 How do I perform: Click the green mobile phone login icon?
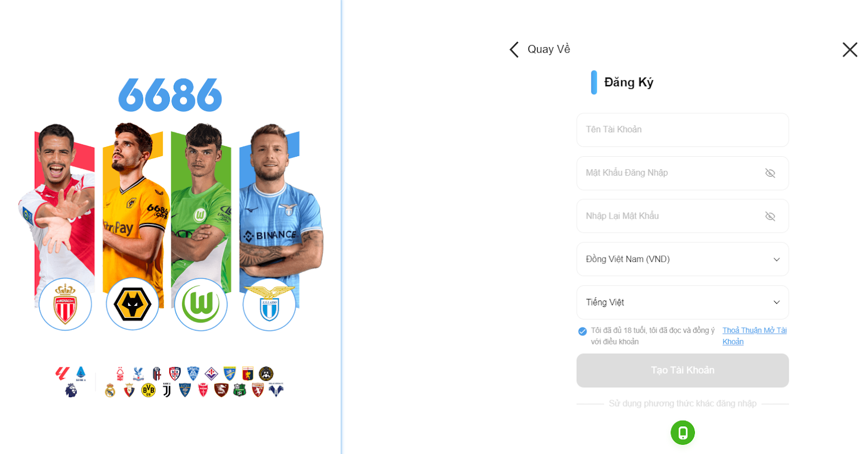coord(682,432)
